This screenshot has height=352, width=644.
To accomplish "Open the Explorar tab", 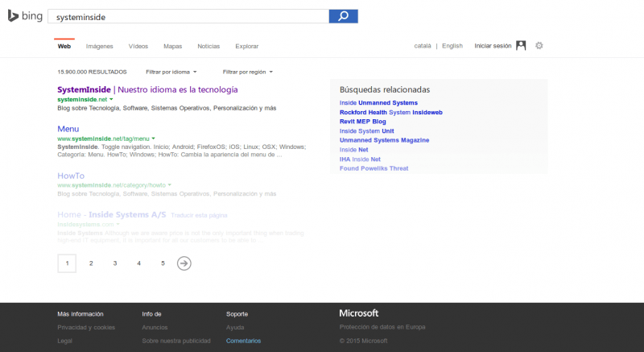I will point(247,46).
